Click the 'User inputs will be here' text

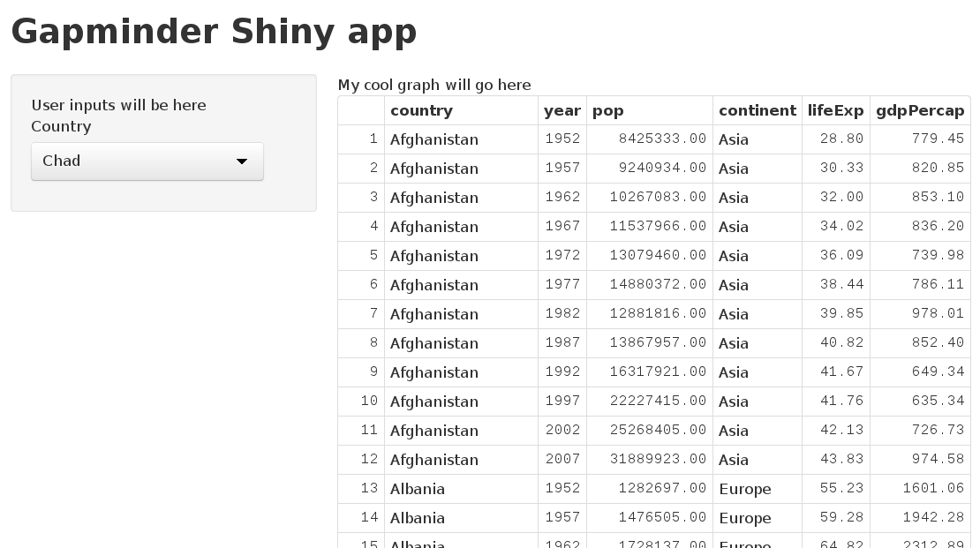click(118, 105)
